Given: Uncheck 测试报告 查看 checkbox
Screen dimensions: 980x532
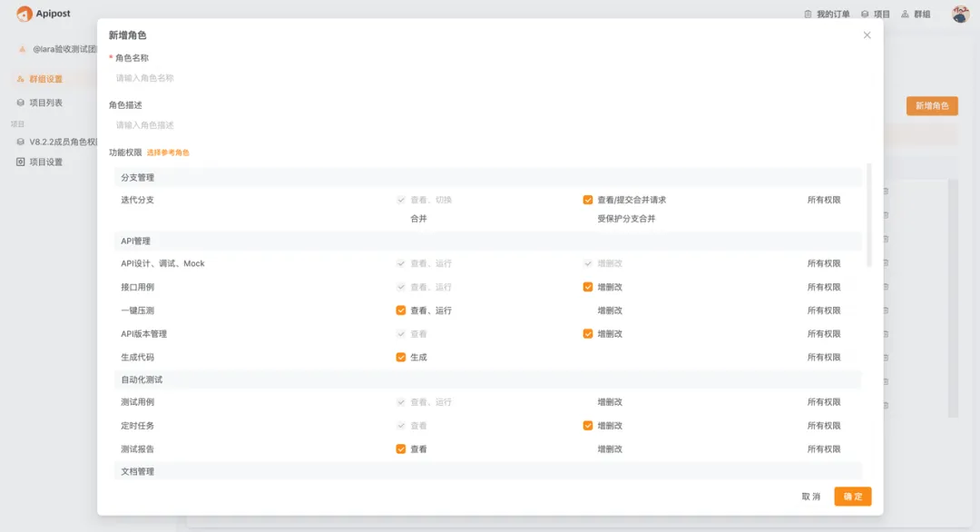Looking at the screenshot, I should (x=401, y=449).
